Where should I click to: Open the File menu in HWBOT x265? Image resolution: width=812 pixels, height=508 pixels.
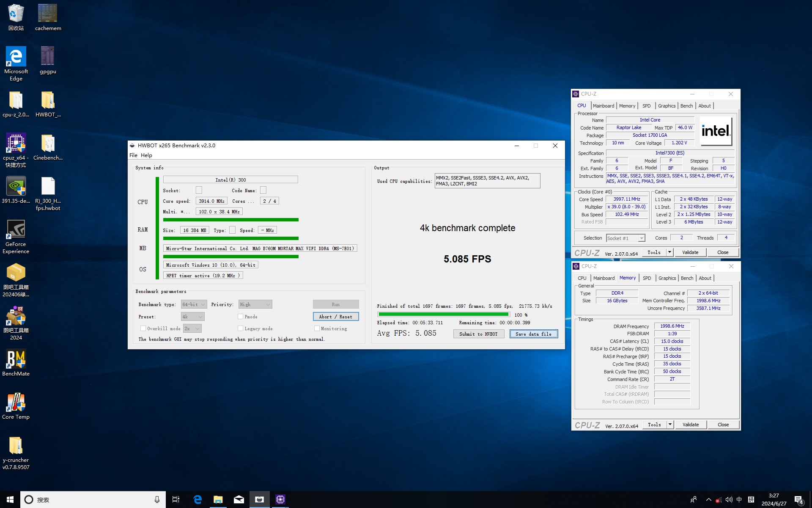pos(133,155)
